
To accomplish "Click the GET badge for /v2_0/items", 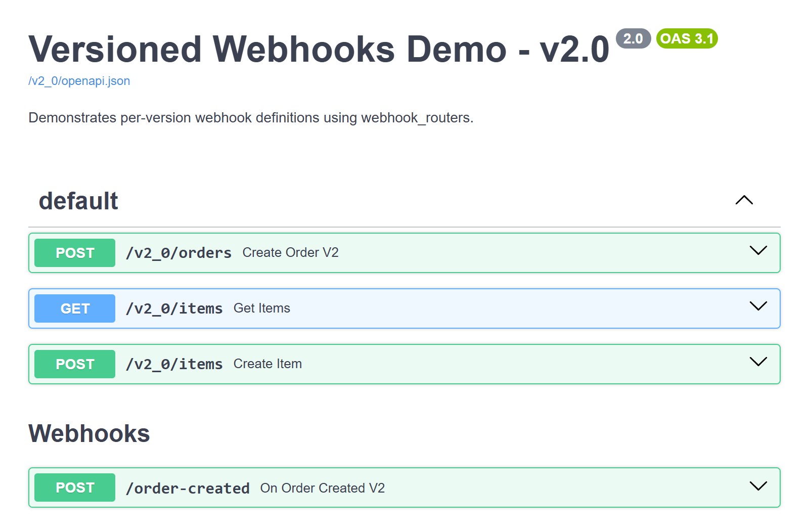I will coord(75,308).
